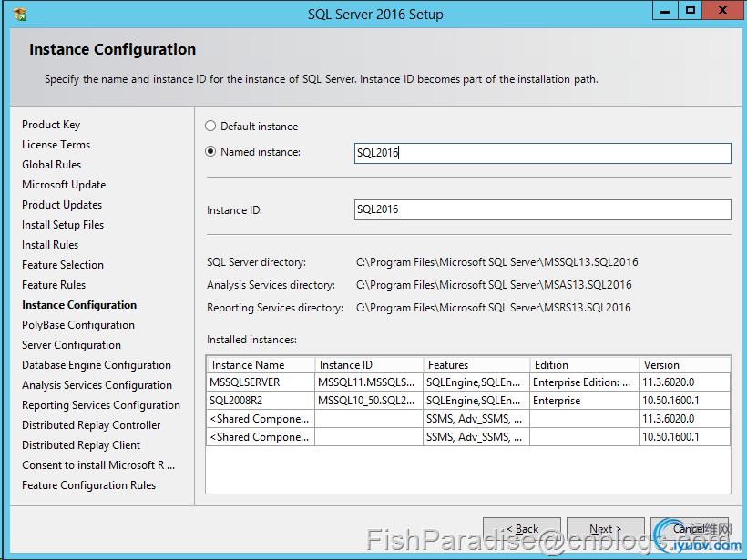Click MSSQLSERVER's version 11.3.6020.0 cell
The height and width of the screenshot is (560, 747).
pyautogui.click(x=684, y=382)
